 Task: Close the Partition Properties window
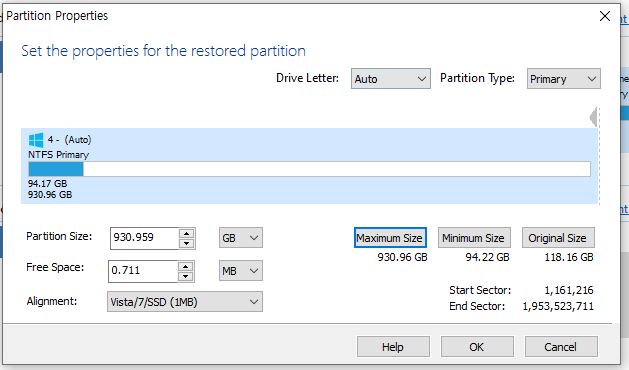pos(605,16)
